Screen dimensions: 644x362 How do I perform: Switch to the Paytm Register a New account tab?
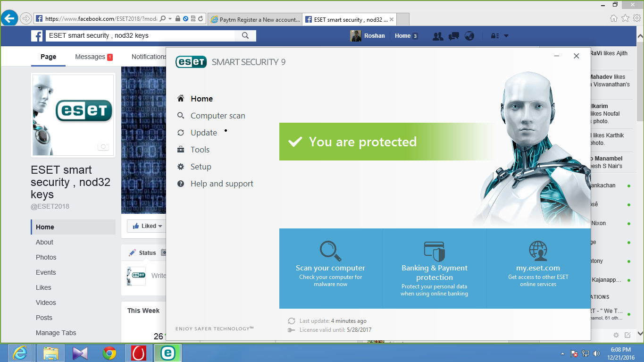pos(255,20)
